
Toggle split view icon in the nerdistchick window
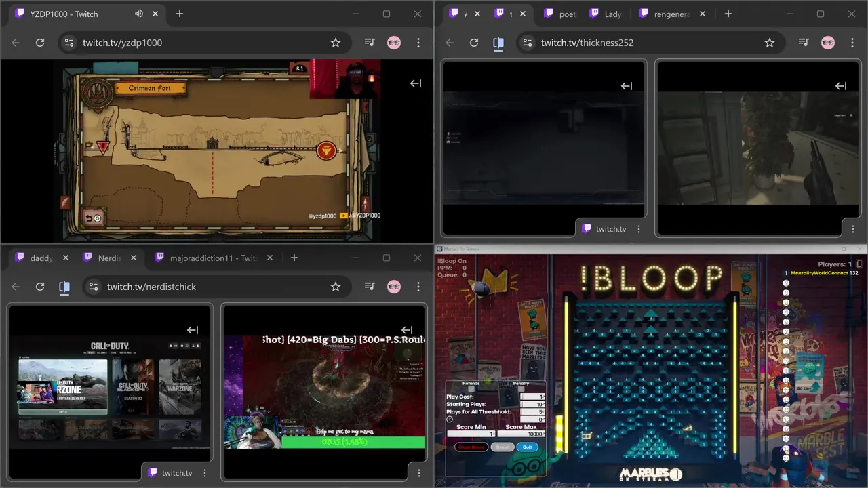coord(64,287)
